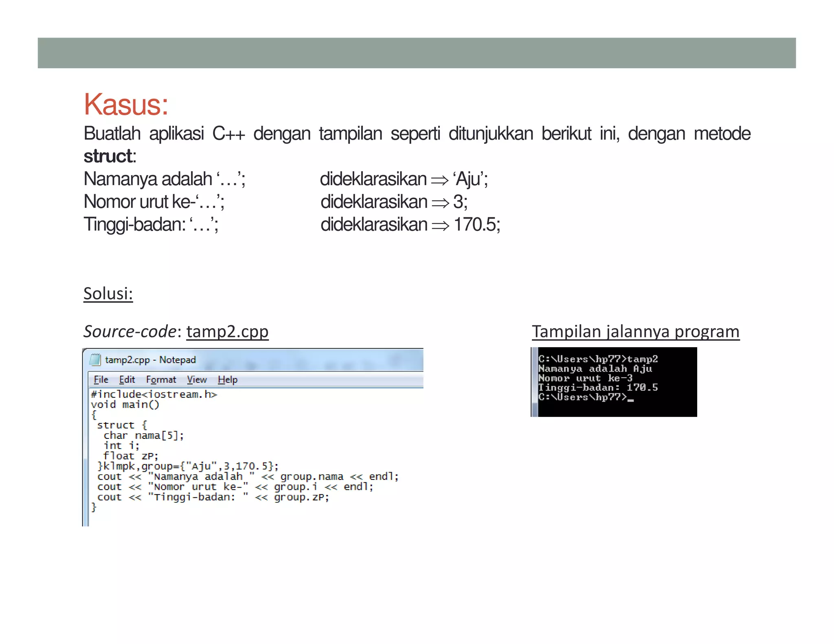Open the Edit menu in Notepad

click(x=127, y=379)
